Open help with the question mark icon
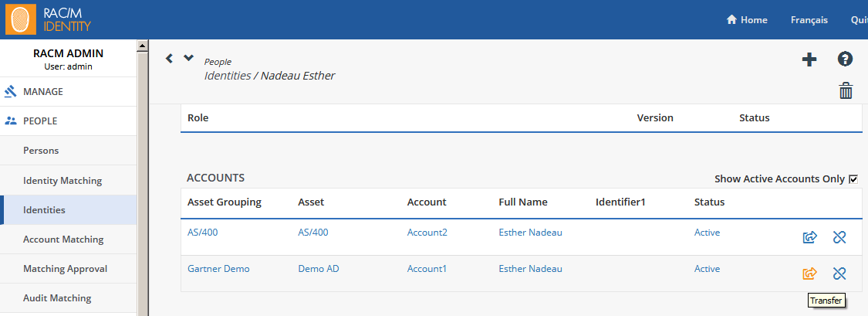The width and height of the screenshot is (868, 316). coord(844,59)
